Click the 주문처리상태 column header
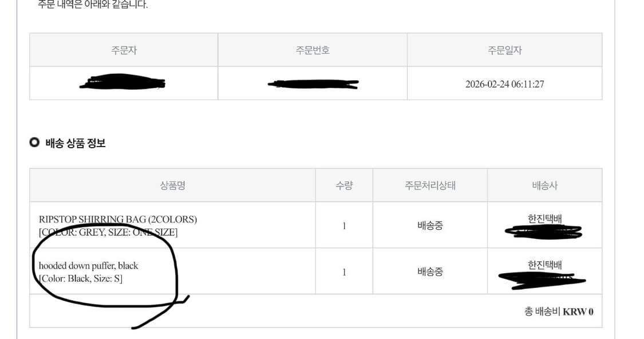 tap(430, 186)
